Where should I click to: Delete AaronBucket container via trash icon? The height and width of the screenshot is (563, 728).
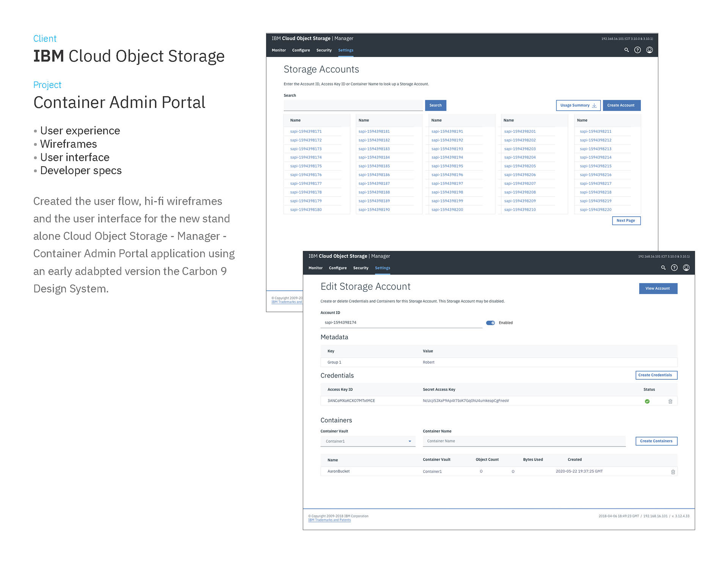tap(673, 472)
